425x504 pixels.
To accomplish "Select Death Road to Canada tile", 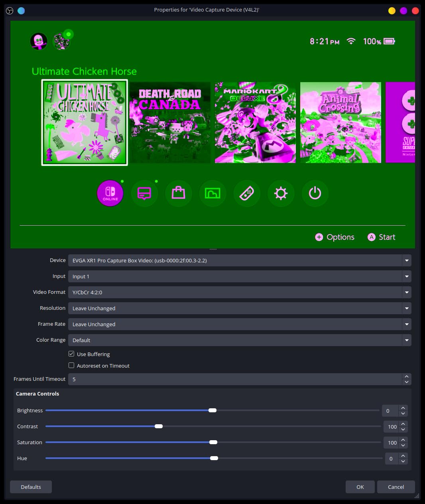I will [x=170, y=122].
